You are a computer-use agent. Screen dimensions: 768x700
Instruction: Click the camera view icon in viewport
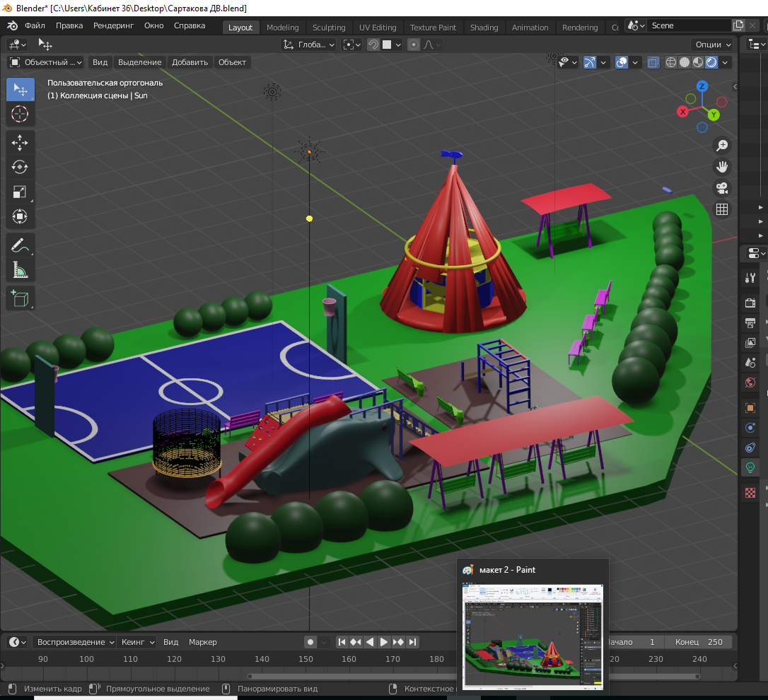722,188
